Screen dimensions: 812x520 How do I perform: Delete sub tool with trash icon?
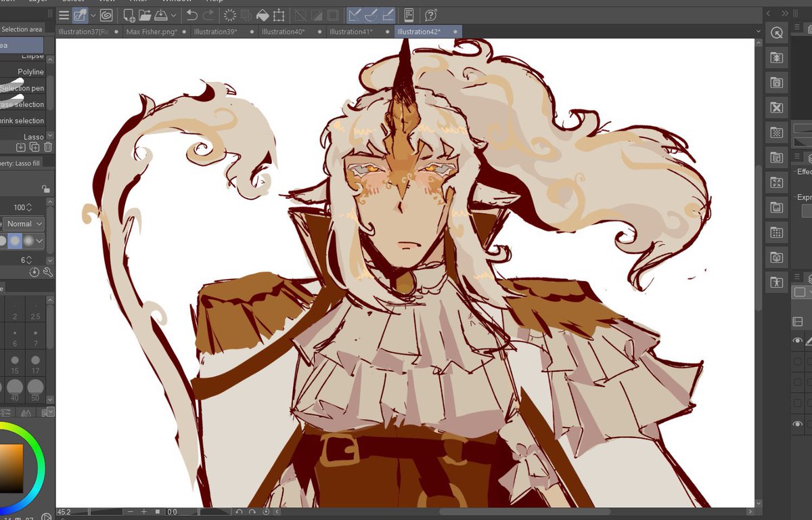pyautogui.click(x=48, y=148)
